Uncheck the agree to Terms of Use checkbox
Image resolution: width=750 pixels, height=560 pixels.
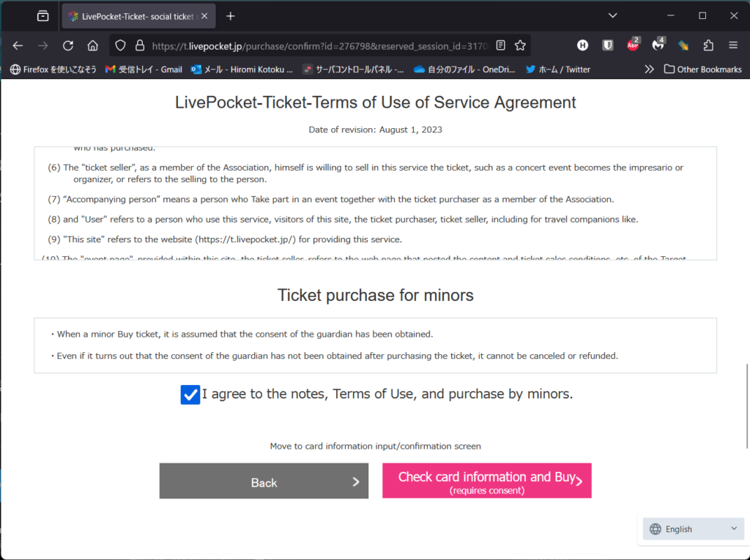point(190,395)
